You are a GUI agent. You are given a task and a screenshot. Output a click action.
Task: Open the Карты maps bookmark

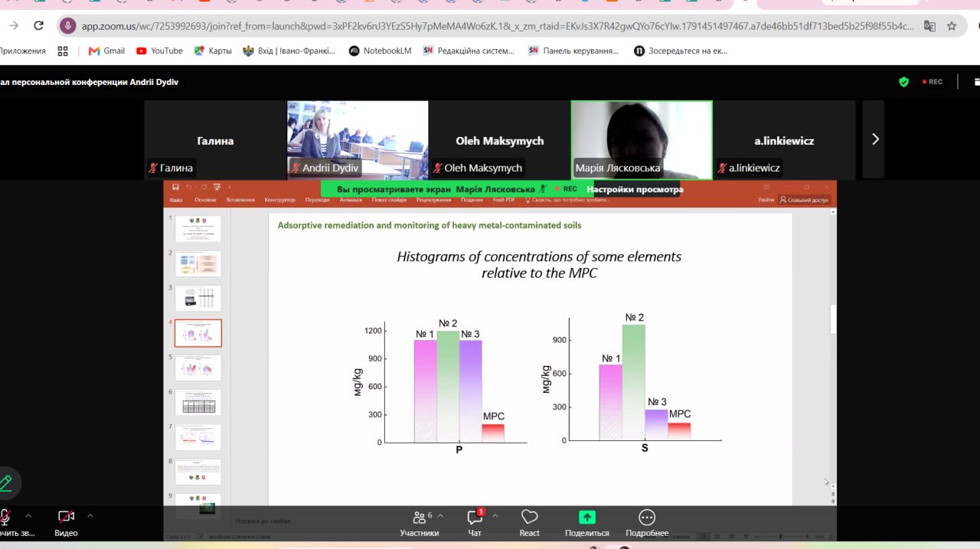click(212, 51)
